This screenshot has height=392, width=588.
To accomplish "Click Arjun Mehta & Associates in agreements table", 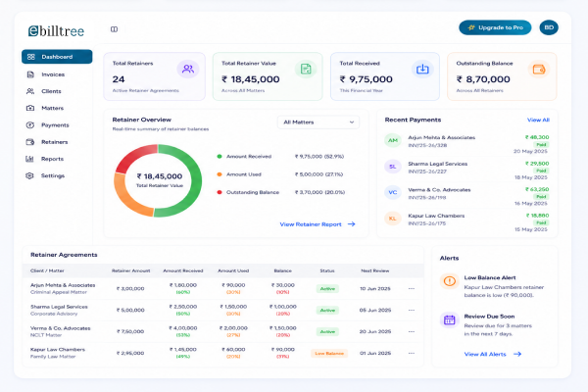I will [63, 285].
